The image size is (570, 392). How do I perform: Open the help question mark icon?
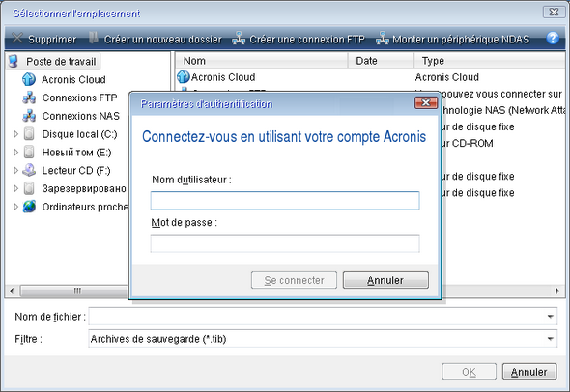coord(553,38)
